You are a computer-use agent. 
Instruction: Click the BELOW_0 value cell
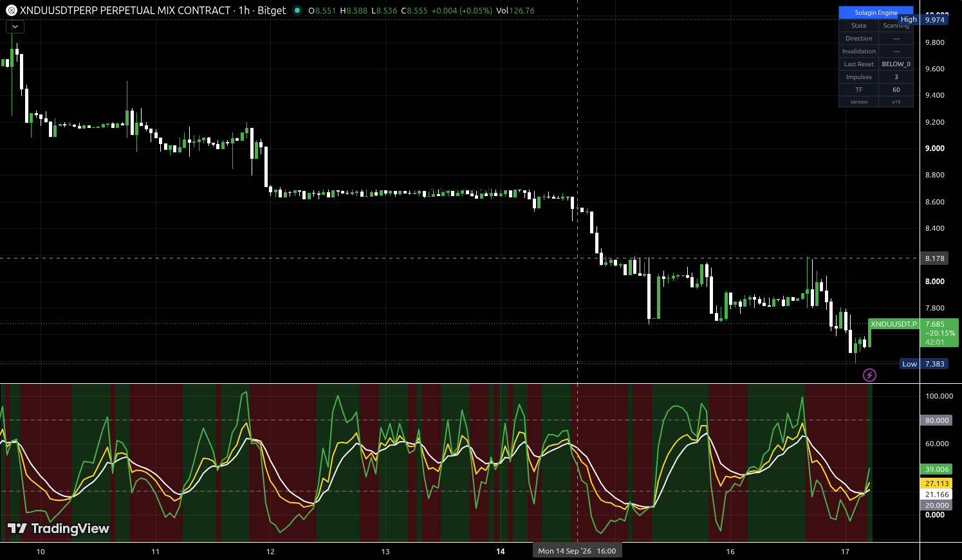[x=896, y=64]
